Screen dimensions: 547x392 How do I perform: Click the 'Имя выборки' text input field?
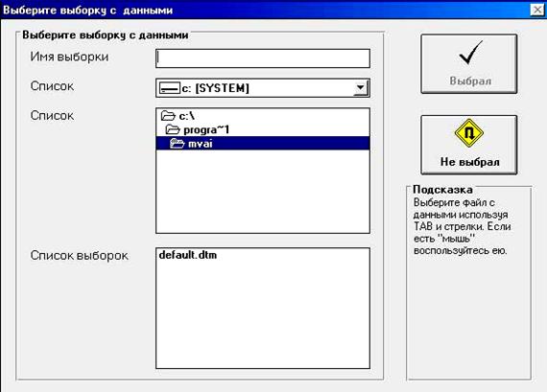tap(263, 58)
